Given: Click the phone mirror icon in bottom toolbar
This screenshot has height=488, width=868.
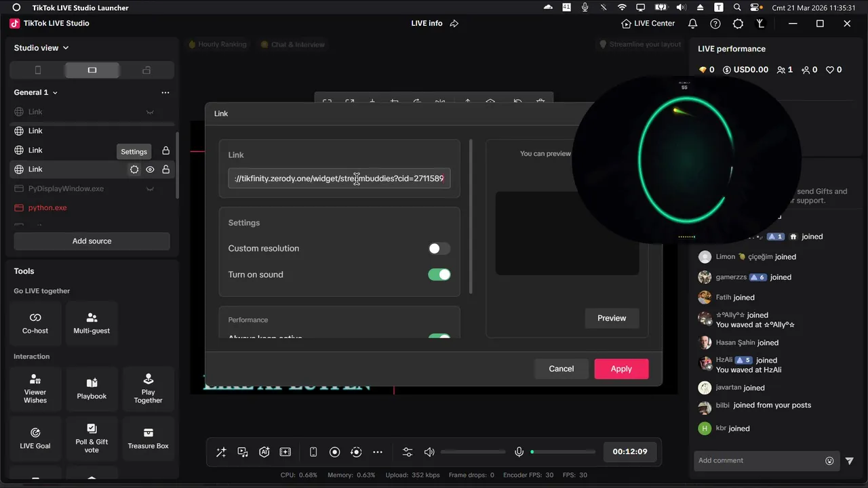Looking at the screenshot, I should [x=313, y=452].
